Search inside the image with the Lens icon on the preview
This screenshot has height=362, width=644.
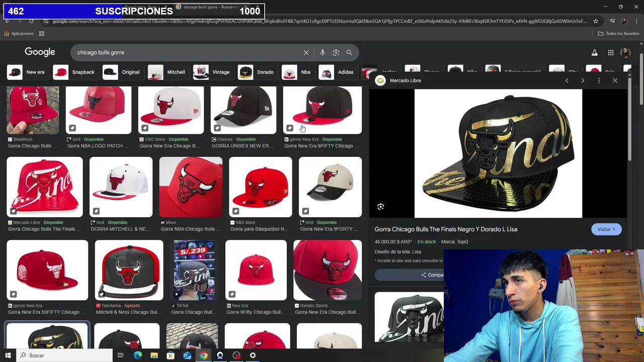pos(380,207)
